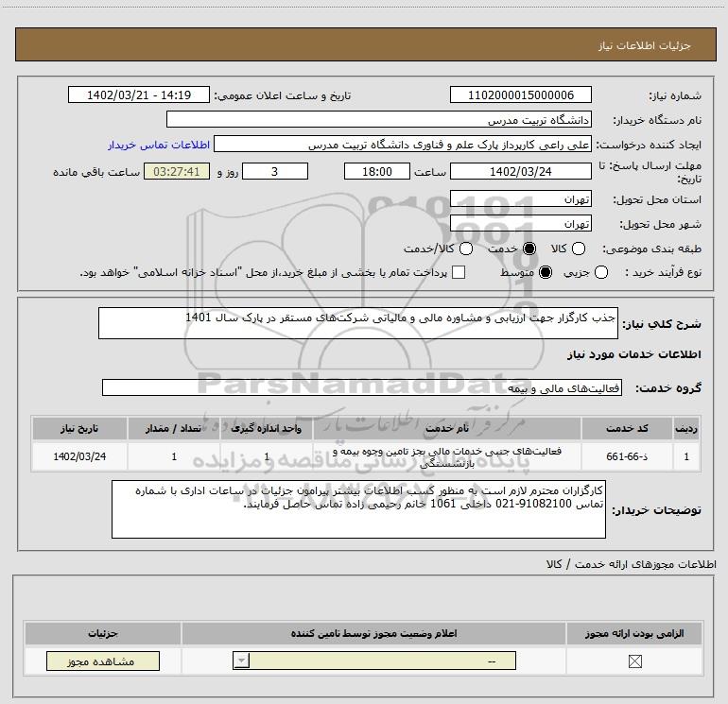Click the service name cell فعالیت‌های جنبی خدمات مالی
The height and width of the screenshot is (704, 728).
coord(447,456)
